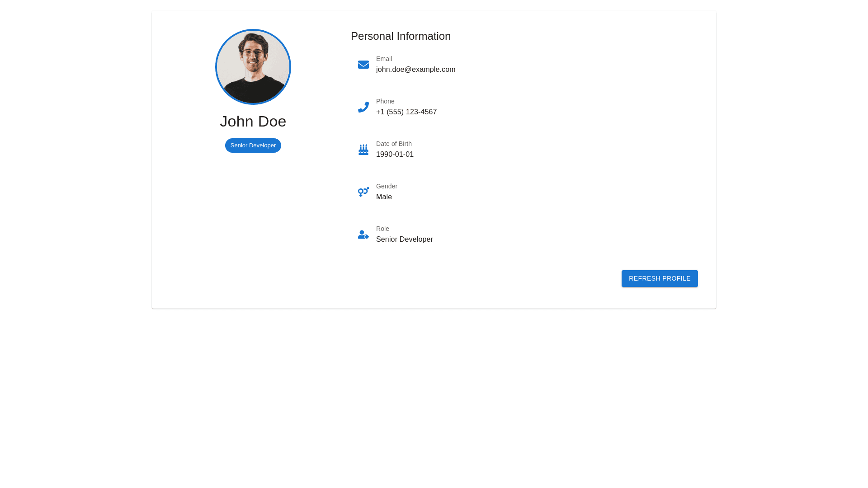
Task: Click the John Doe avatar photo
Action: 253,67
